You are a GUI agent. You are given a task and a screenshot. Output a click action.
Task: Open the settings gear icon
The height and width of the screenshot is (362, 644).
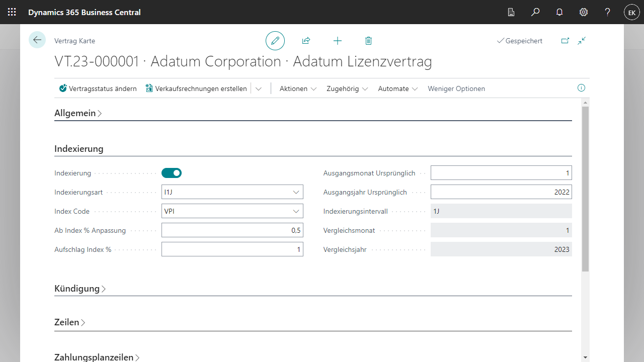[584, 12]
